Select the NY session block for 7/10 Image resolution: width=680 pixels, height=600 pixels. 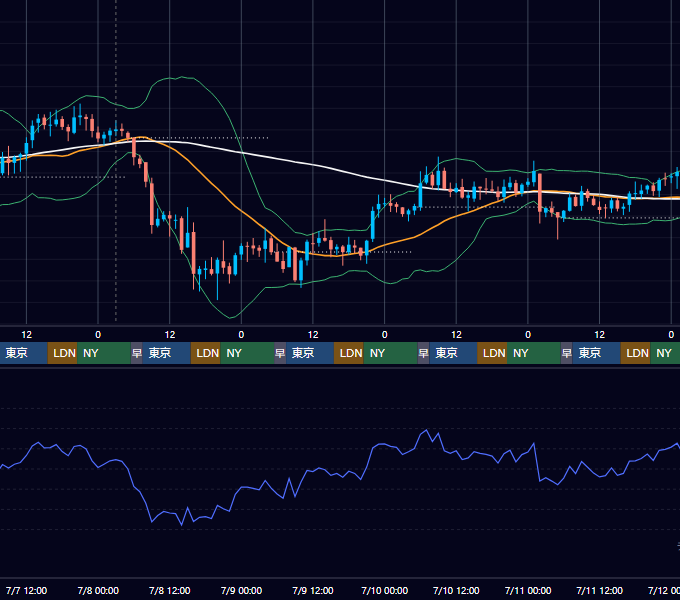pyautogui.click(x=534, y=353)
